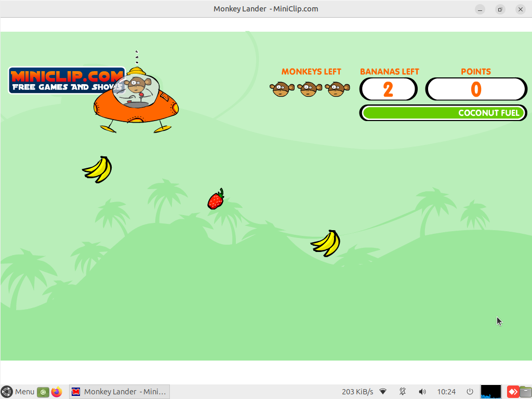The height and width of the screenshot is (399, 532).
Task: Click the Bananas Left counter showing 2
Action: pyautogui.click(x=388, y=89)
